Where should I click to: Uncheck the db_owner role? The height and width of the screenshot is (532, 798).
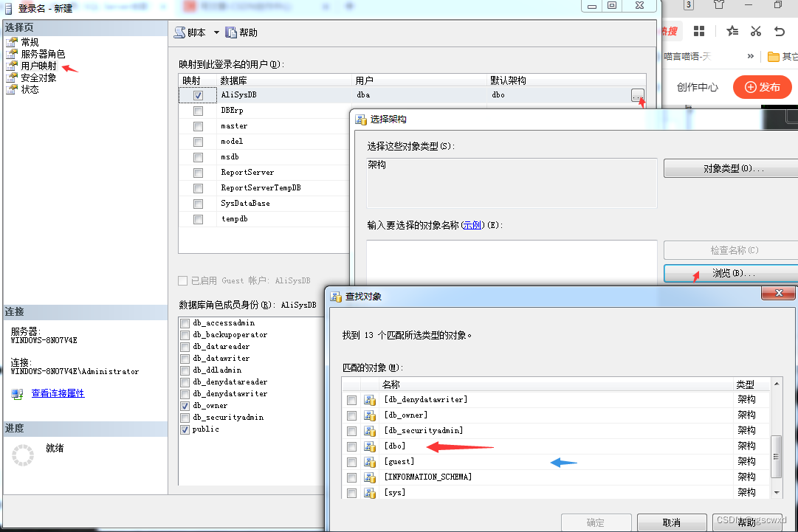click(185, 405)
